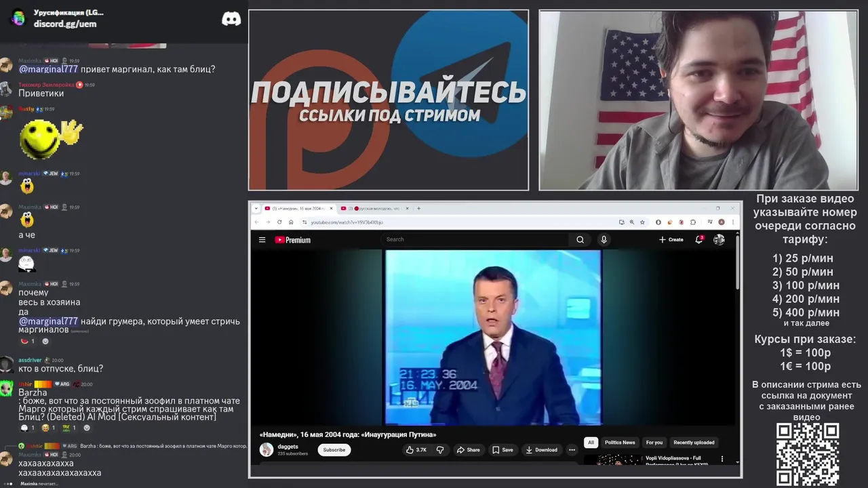Open options for Vopli Vidopliassova video

[x=722, y=459]
